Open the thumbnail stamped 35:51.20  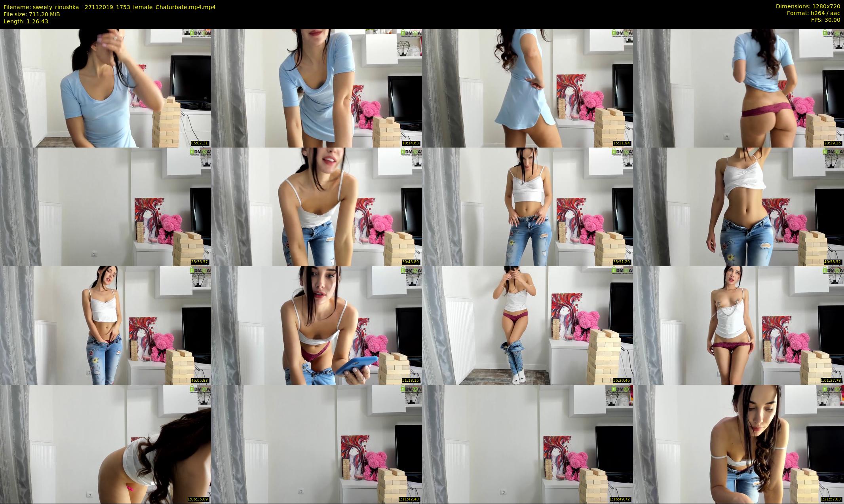[x=527, y=207]
